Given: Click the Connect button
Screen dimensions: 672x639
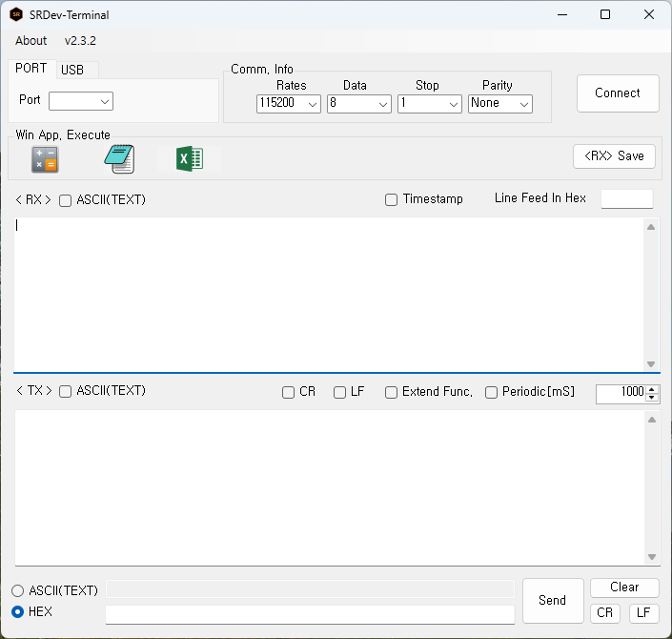Looking at the screenshot, I should 618,93.
